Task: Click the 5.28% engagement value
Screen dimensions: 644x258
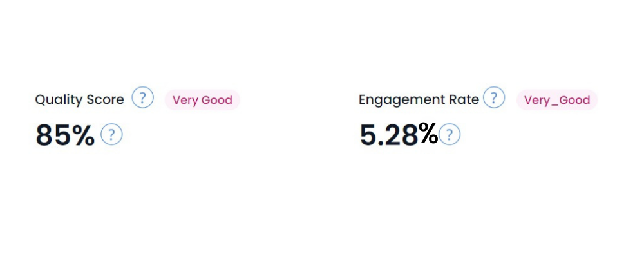Action: (399, 135)
